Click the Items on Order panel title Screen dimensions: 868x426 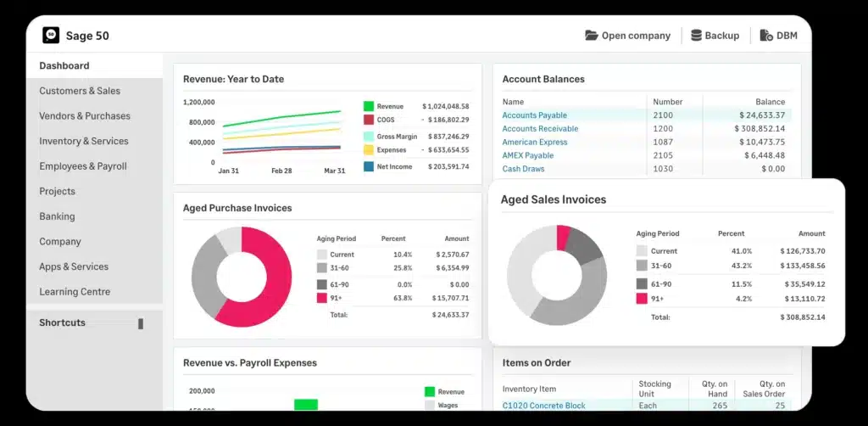[537, 363]
